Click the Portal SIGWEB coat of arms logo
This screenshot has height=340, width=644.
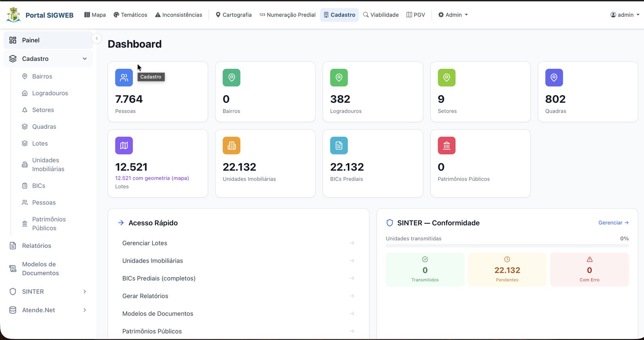pyautogui.click(x=13, y=15)
